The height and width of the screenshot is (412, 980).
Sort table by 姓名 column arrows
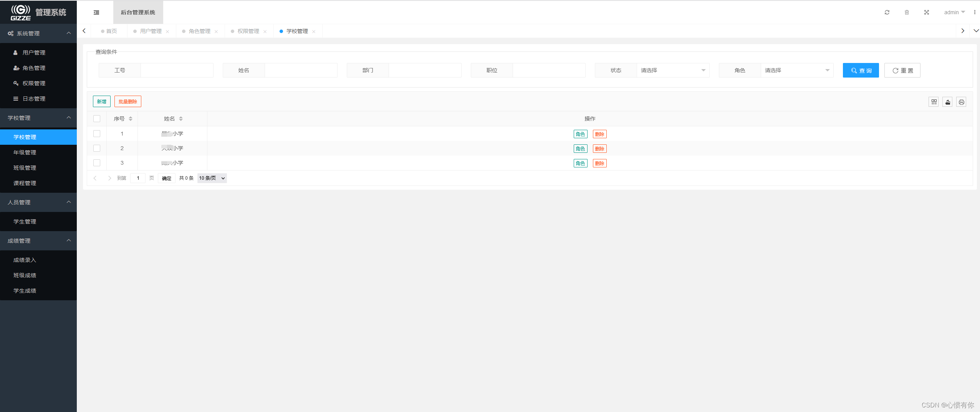[x=181, y=119]
